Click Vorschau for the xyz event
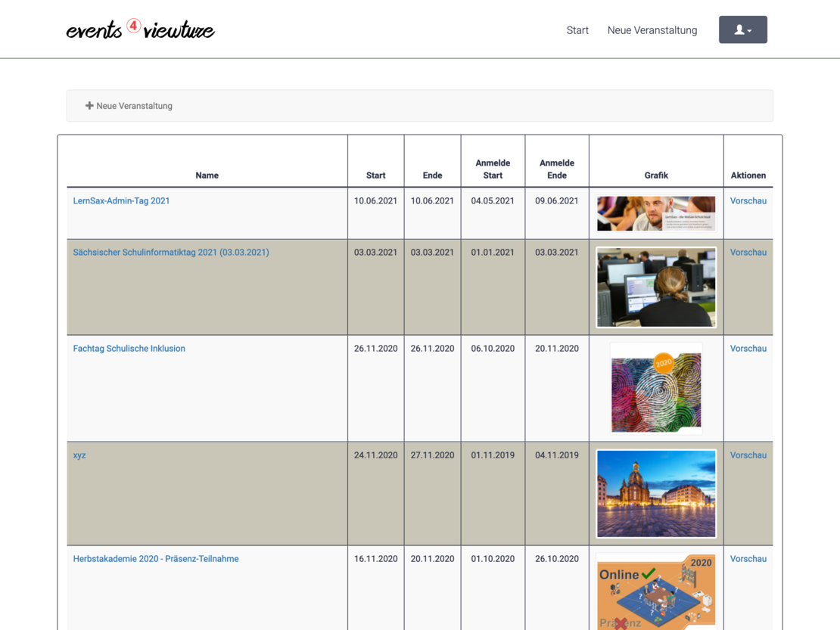The height and width of the screenshot is (630, 840). (748, 455)
